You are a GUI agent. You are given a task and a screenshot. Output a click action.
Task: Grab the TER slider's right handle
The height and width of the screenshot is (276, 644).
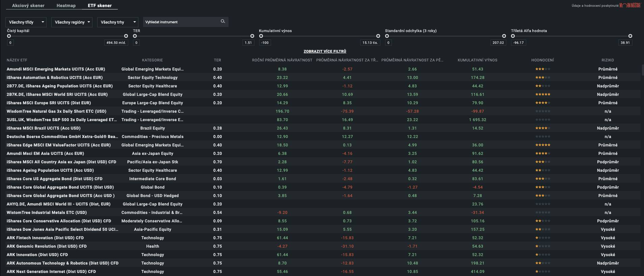[252, 36]
